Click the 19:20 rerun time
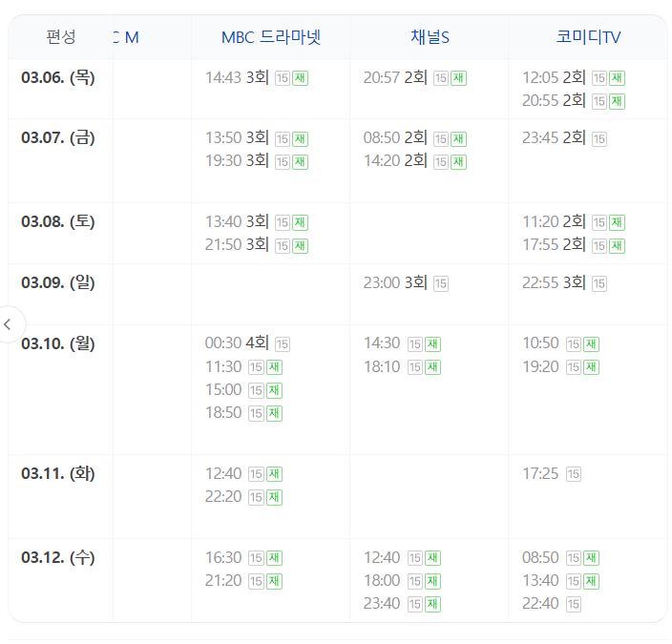Screen dimensions: 672x644 pos(540,366)
